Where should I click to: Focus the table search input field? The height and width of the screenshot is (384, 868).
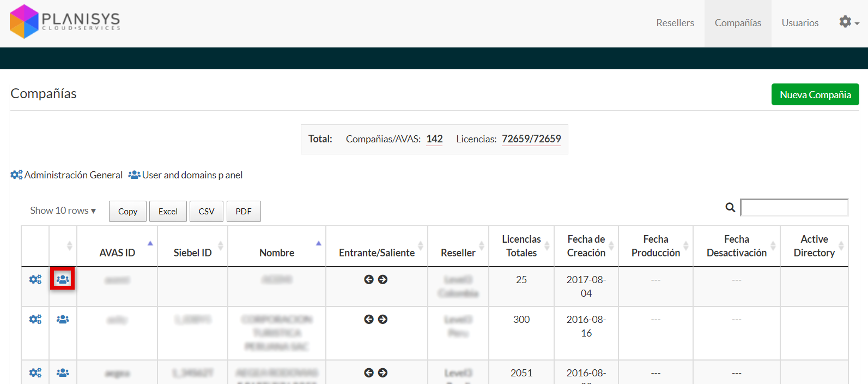pyautogui.click(x=794, y=207)
